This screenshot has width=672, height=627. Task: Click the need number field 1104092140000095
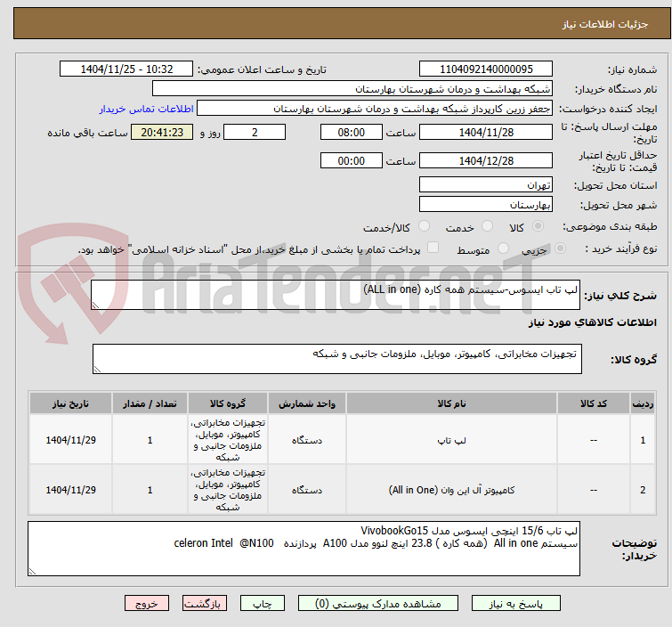486,69
